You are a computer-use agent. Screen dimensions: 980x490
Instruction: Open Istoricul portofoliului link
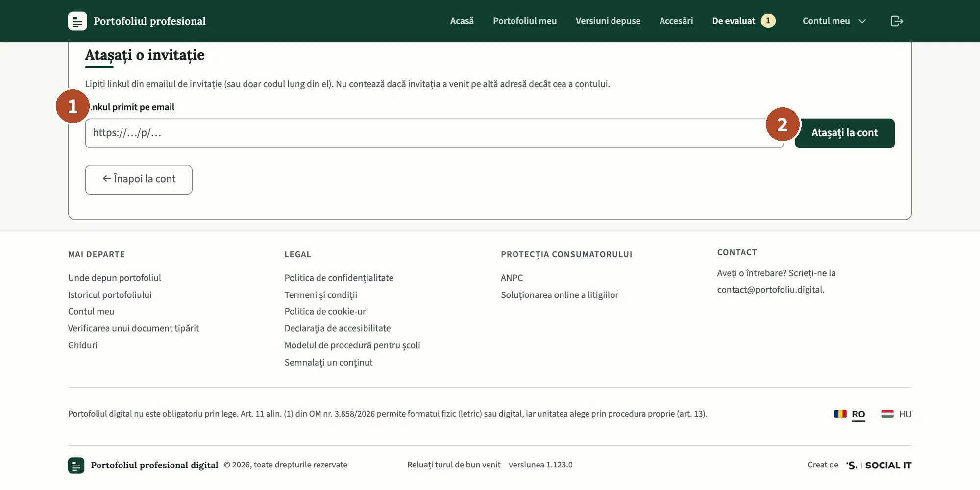click(x=110, y=295)
